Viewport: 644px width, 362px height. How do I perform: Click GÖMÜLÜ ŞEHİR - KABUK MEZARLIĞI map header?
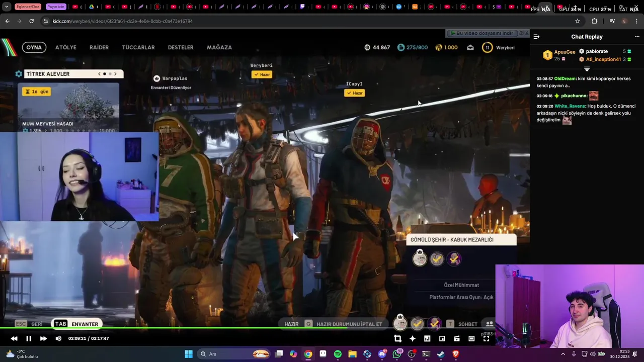click(461, 240)
